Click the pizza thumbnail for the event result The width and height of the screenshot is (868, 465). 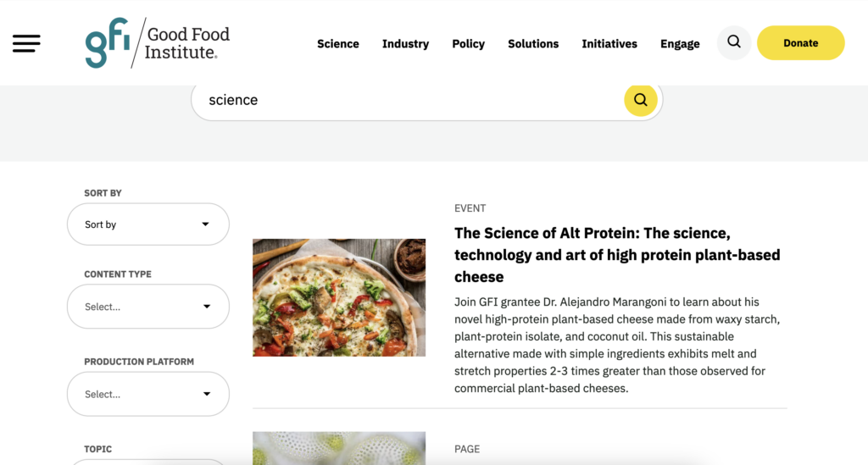pyautogui.click(x=339, y=297)
